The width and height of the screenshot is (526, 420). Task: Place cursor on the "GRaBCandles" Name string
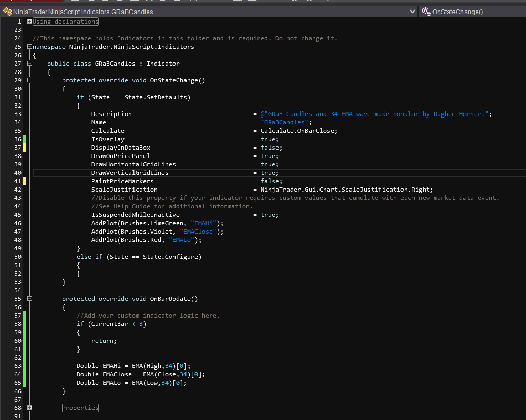(284, 122)
